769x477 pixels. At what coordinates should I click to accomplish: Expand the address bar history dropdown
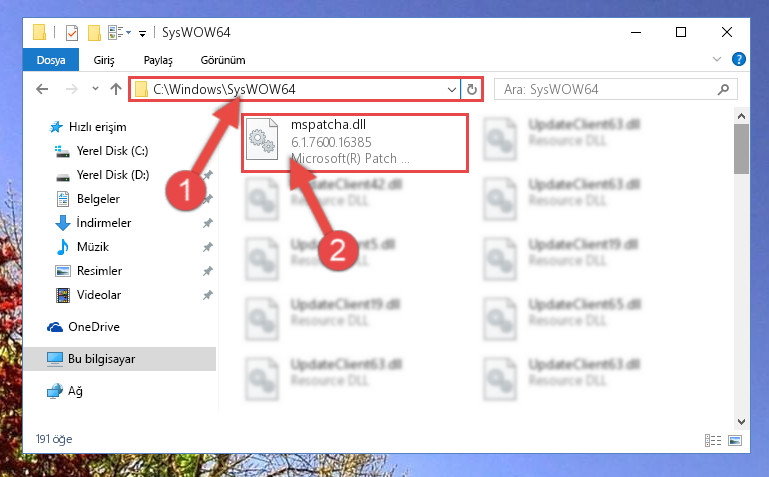452,89
